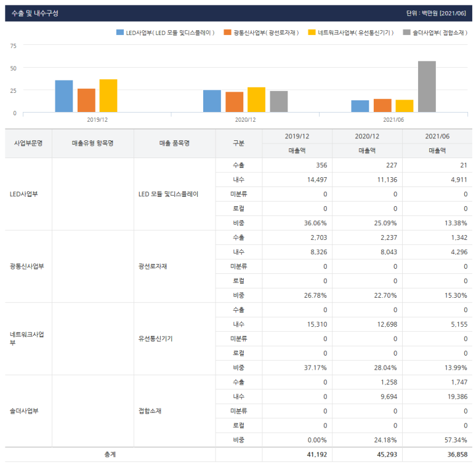Viewport: 476px width, 467px height.
Task: Select the blue 2021/06 bar in chart
Action: pos(360,106)
